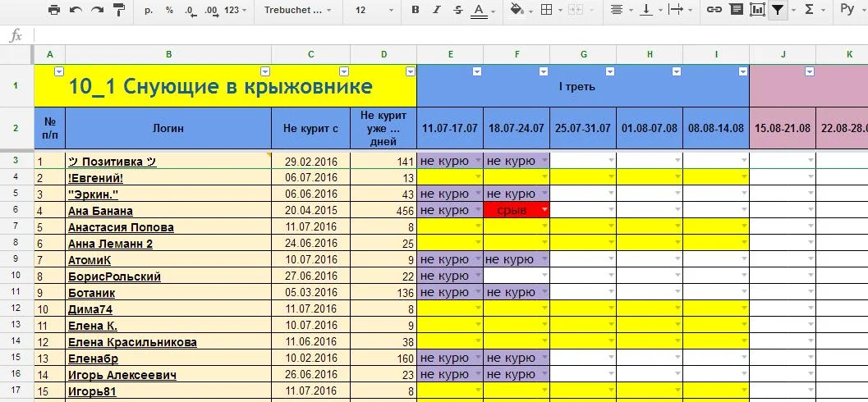Select the Логин header cell
868x402 pixels.
(x=168, y=128)
